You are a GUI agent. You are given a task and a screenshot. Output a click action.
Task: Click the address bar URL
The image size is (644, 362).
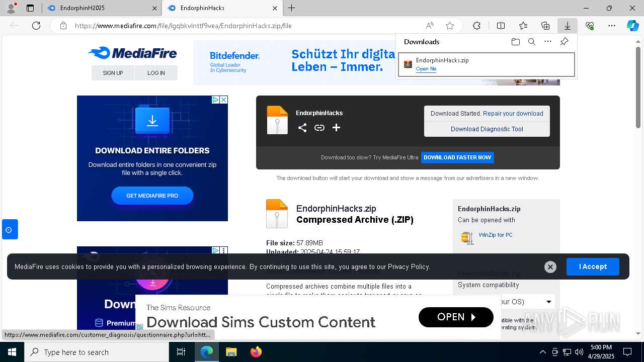point(183,26)
